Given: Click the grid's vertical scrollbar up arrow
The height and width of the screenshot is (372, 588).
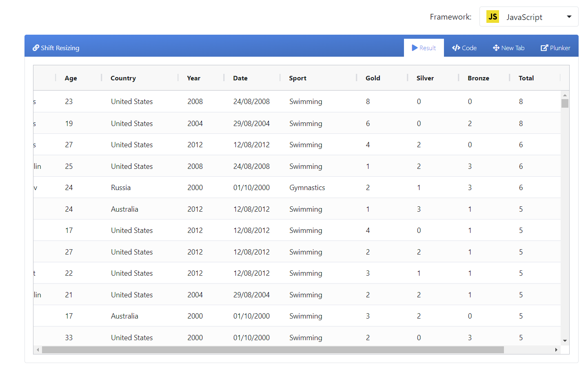Looking at the screenshot, I should [x=565, y=95].
